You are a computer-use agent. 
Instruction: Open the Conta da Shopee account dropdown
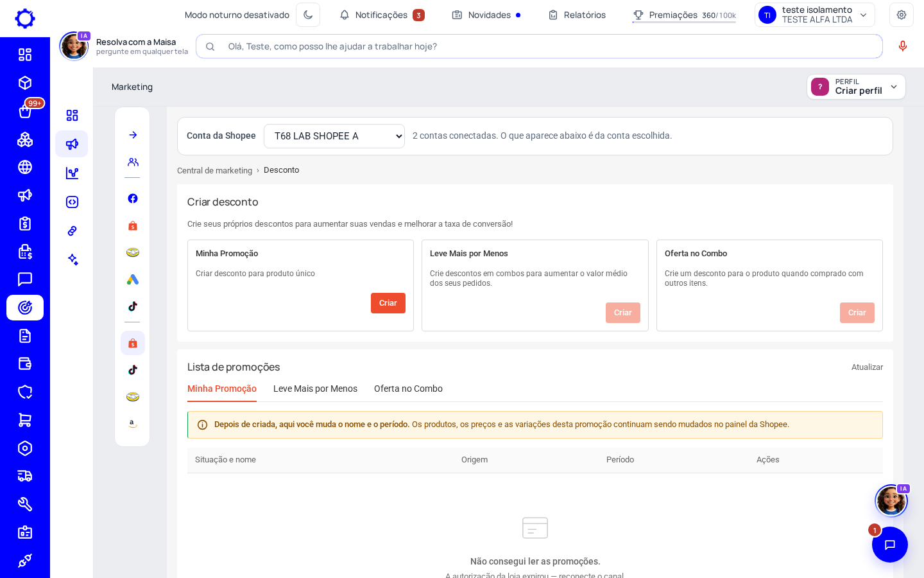click(x=334, y=136)
